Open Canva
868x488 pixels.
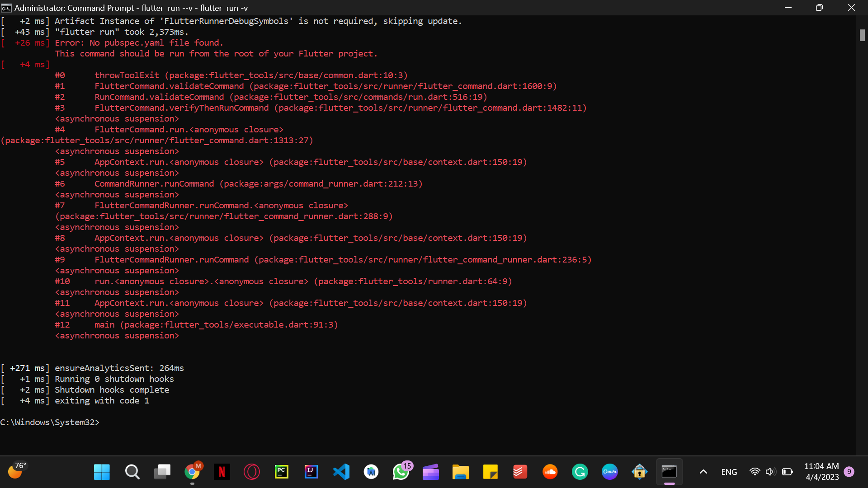point(609,471)
